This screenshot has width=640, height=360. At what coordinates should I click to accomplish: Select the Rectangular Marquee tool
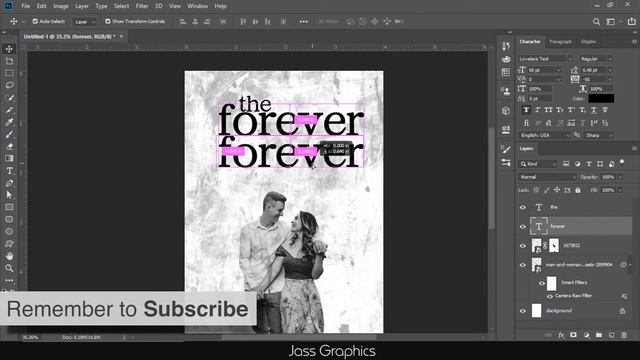pos(9,73)
